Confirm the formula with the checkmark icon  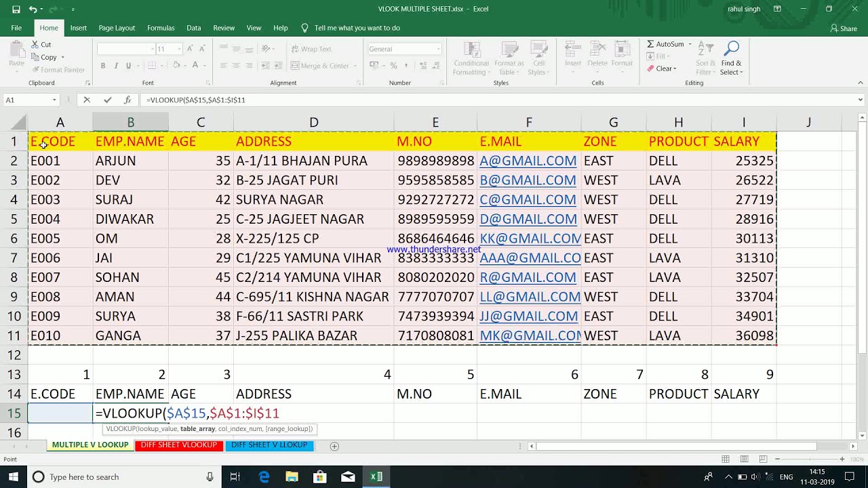(x=107, y=100)
